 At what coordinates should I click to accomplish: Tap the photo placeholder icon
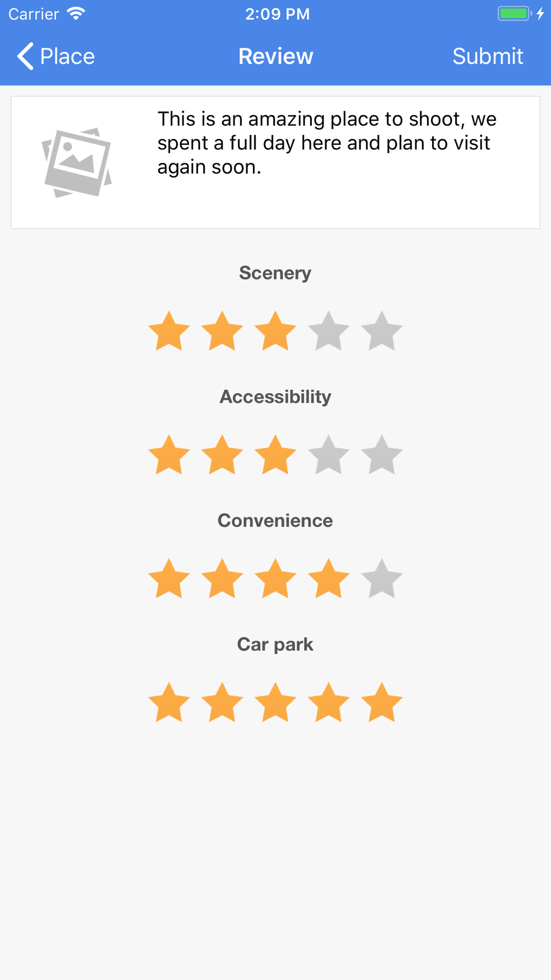pos(77,162)
